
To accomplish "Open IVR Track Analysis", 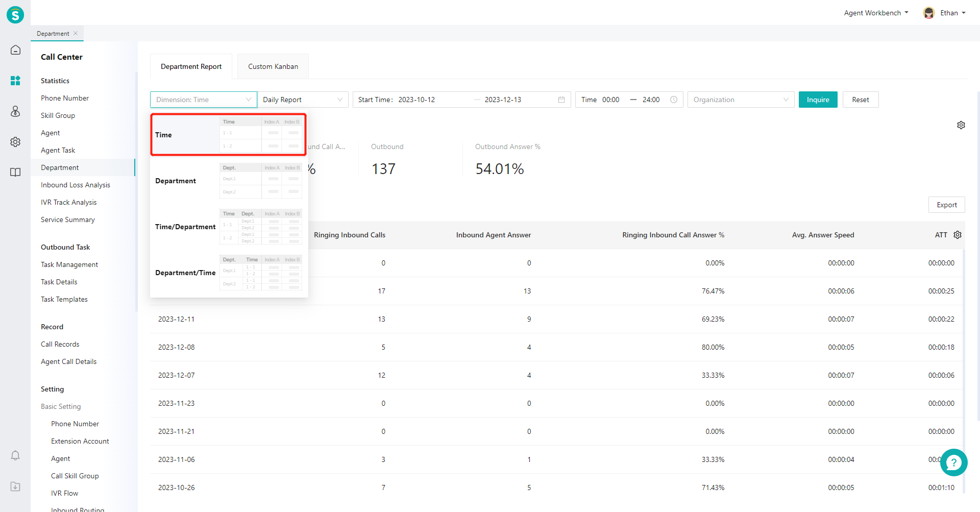I will 68,202.
